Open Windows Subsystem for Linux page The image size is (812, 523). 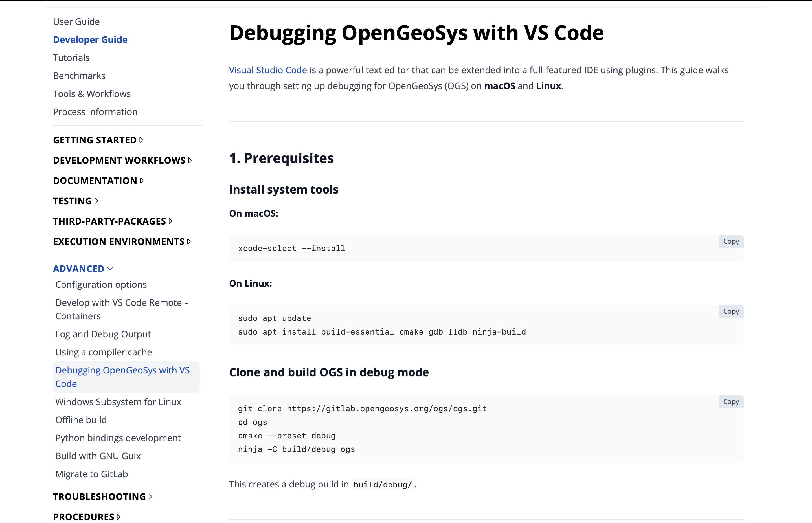pos(118,401)
